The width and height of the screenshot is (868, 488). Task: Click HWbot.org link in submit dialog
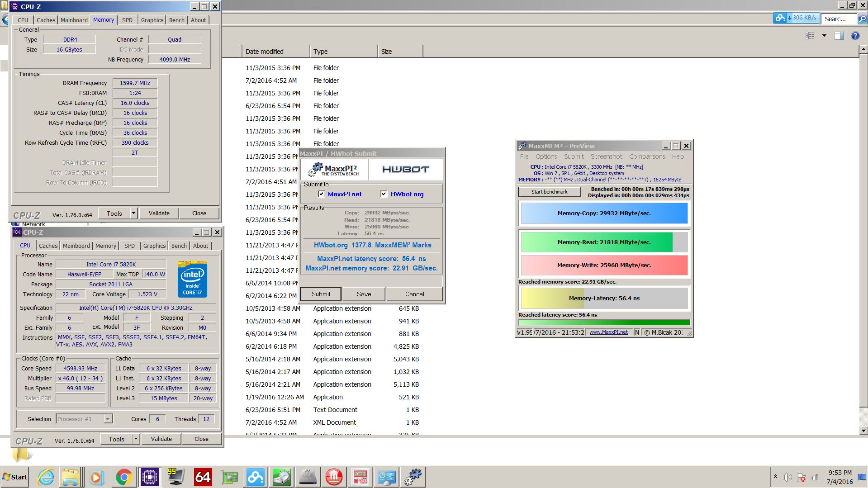(x=407, y=194)
